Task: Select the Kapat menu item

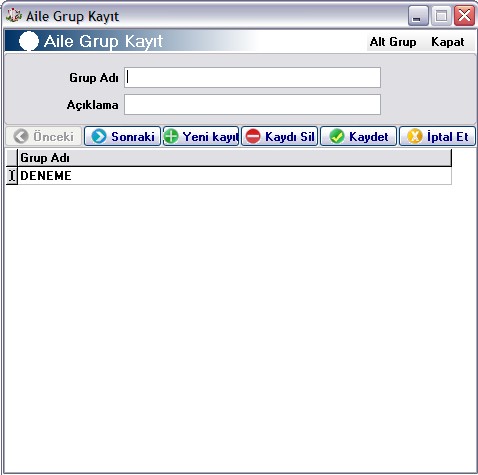Action: tap(448, 42)
